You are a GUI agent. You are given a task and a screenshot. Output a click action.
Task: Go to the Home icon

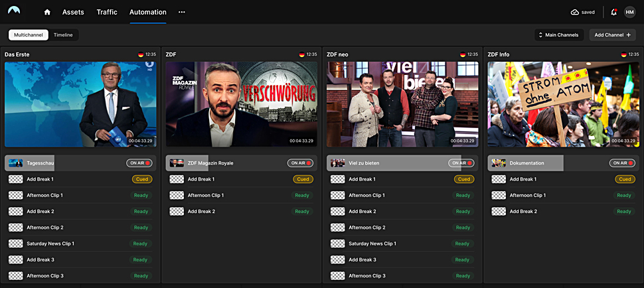[x=47, y=13]
